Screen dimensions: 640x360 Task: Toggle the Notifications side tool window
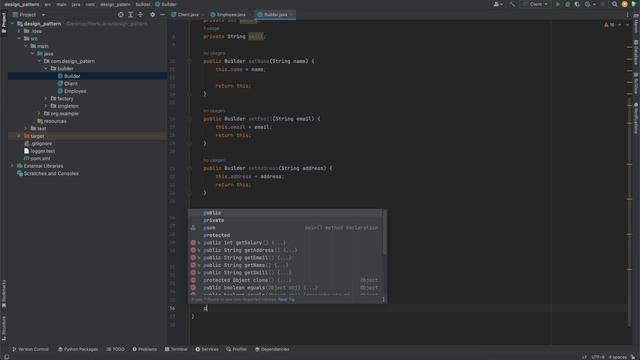click(636, 118)
